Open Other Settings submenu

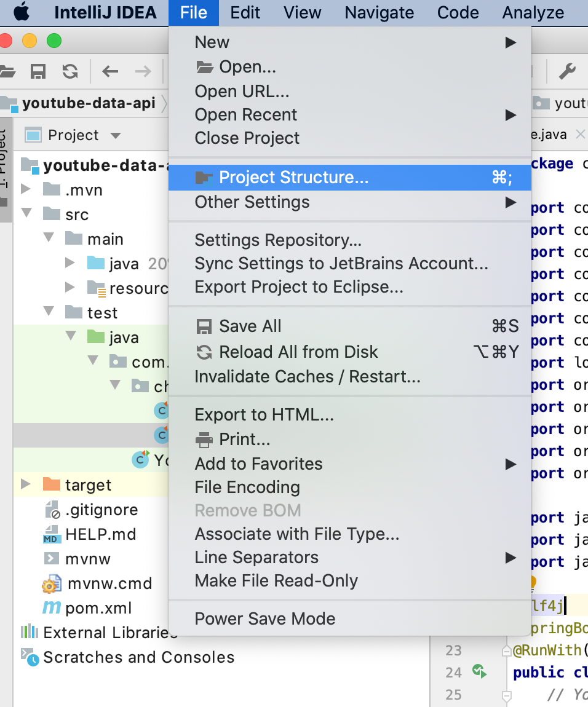pyautogui.click(x=350, y=202)
